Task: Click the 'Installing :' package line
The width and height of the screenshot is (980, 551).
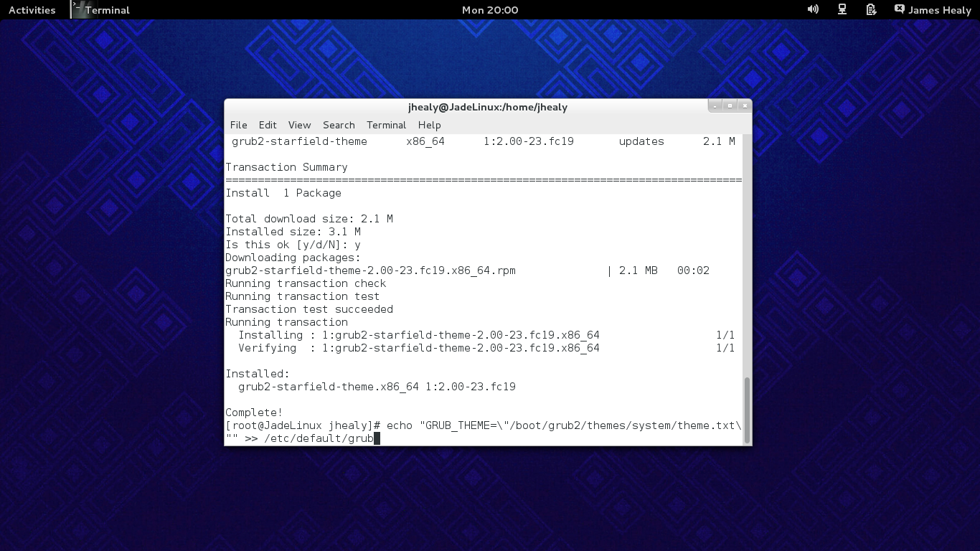Action: point(486,335)
